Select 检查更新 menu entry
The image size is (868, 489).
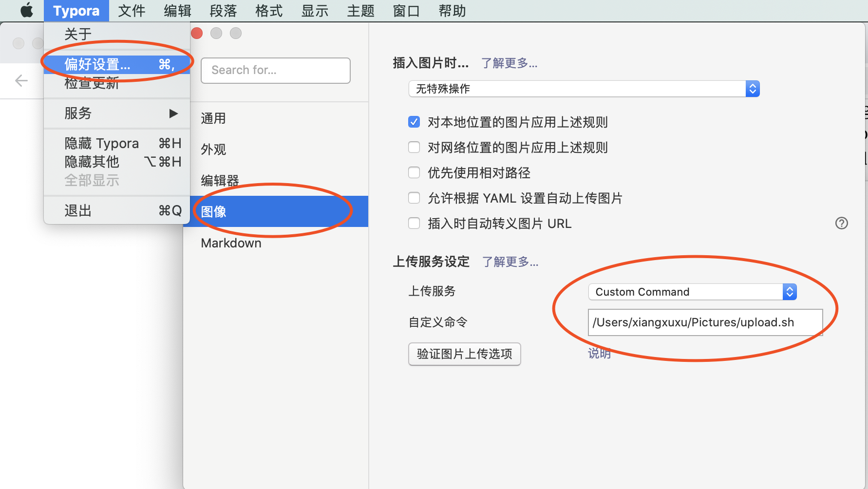[x=117, y=83]
